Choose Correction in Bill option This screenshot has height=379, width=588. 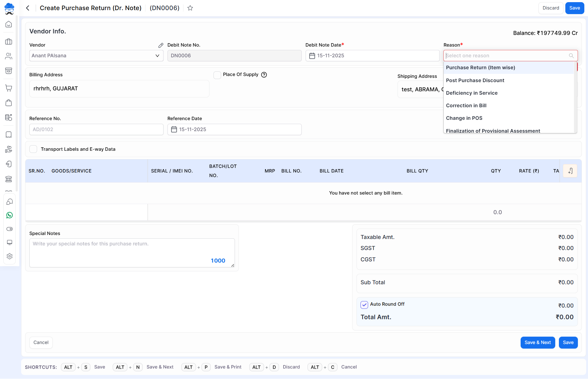(466, 105)
